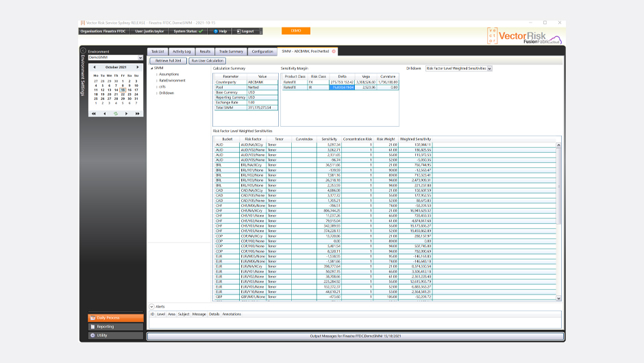Switch to the Task List tab
The height and width of the screenshot is (363, 644).
(x=158, y=51)
